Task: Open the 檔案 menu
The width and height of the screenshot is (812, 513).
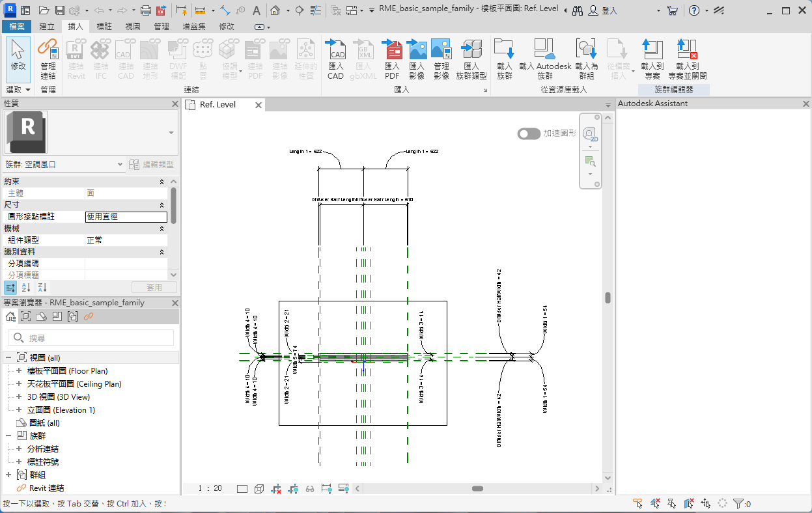Action: 16,27
